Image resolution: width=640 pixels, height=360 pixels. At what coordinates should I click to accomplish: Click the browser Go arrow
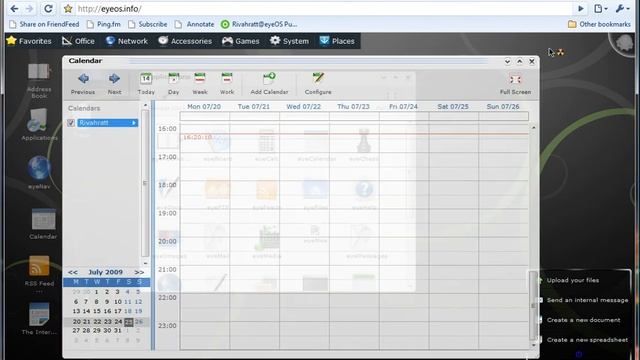(580, 9)
